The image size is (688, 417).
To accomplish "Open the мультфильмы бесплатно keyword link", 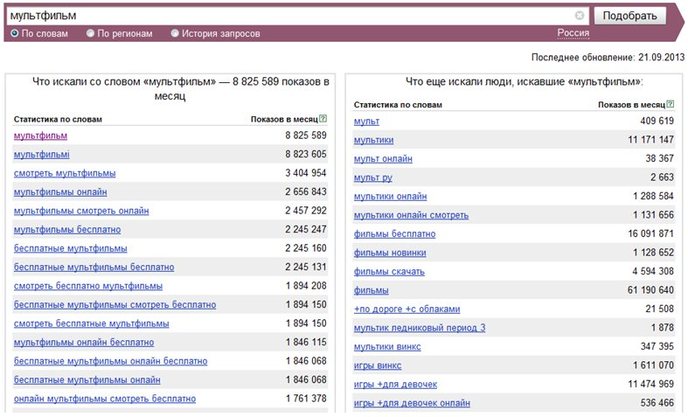I will click(67, 230).
